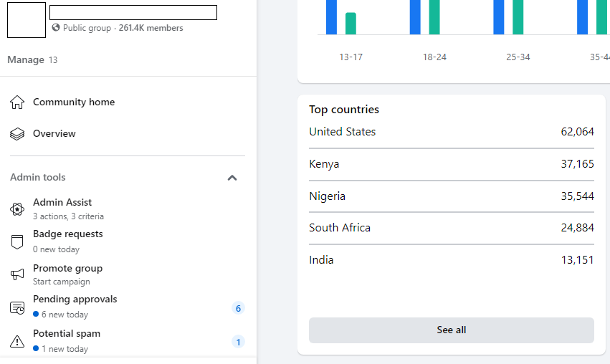Click the 37,165 member count value

[577, 164]
